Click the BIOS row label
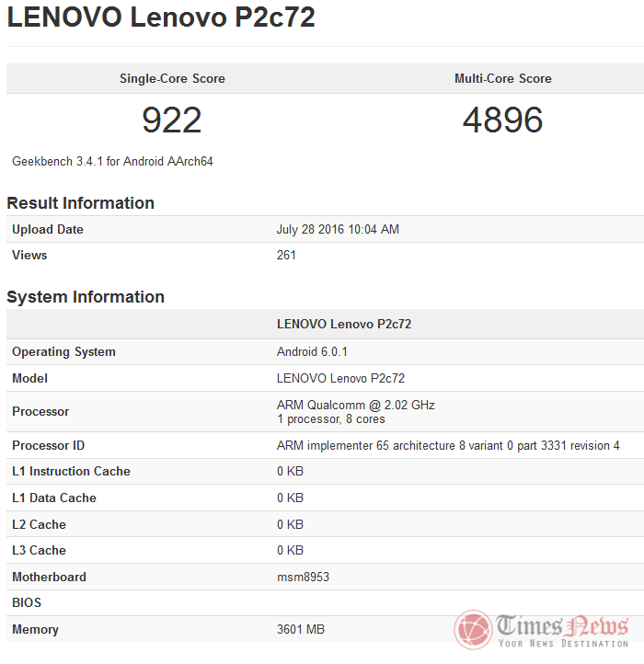This screenshot has height=664, width=644. (27, 603)
